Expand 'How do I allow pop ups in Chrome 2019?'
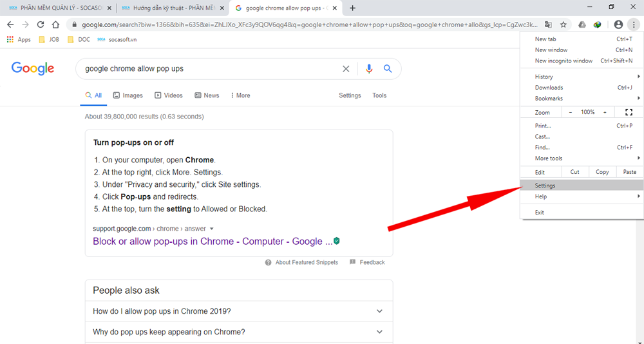Screen dimensions: 644x344 click(x=239, y=311)
